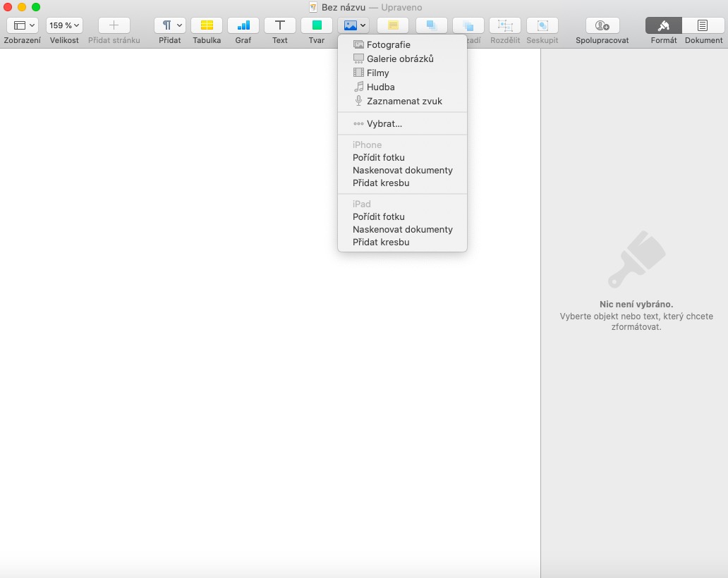Open the 159 % zoom dropdown
This screenshot has height=578, width=728.
coord(64,25)
